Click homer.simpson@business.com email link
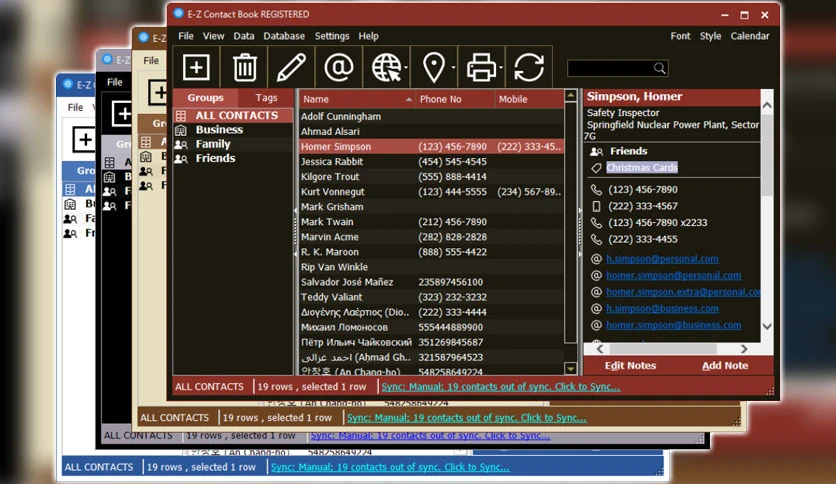 pos(673,325)
